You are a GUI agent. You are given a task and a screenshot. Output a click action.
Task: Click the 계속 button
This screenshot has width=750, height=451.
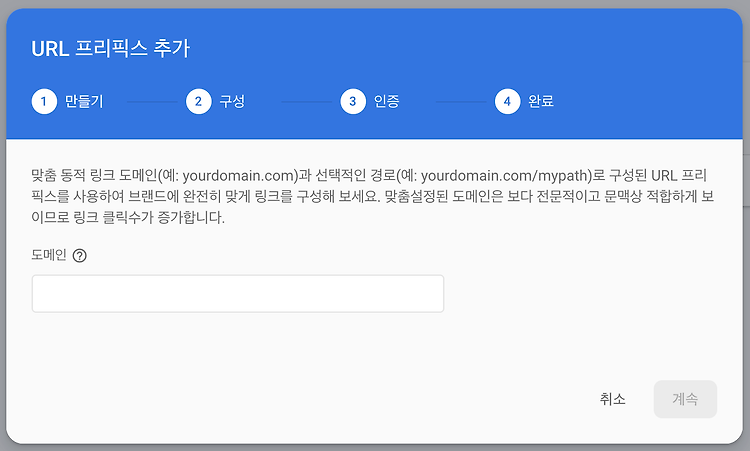(685, 399)
